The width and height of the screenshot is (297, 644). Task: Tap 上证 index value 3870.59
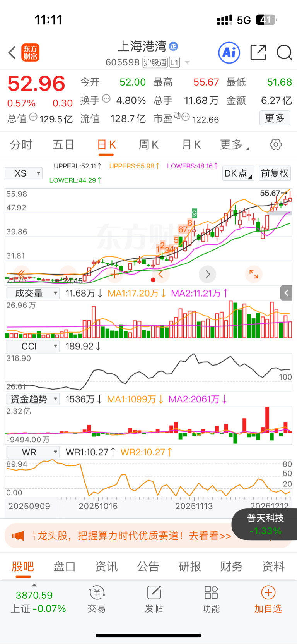coord(34,595)
